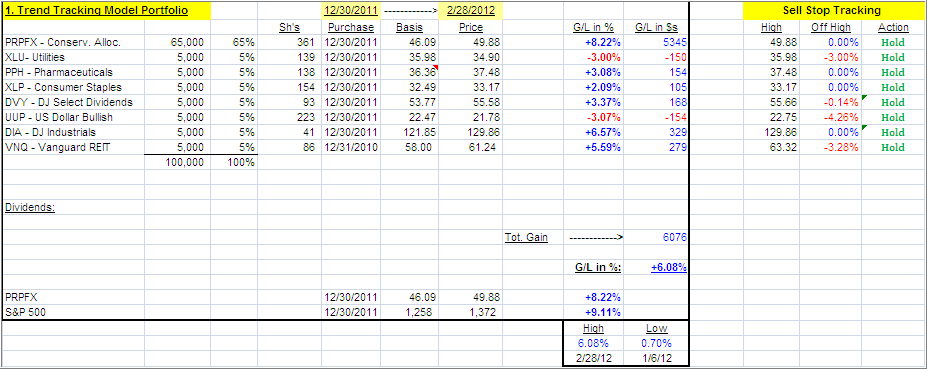Select the start date 12/30/2011 header cell

350,11
